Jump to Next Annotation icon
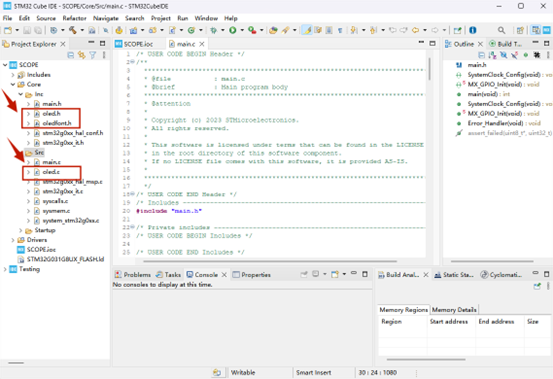Screen dimensions: 553x379 354,30
